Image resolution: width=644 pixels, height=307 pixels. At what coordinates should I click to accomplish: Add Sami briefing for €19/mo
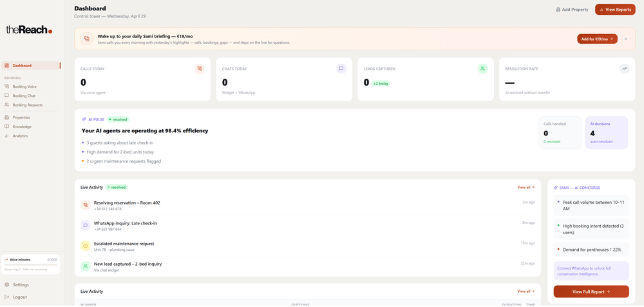[x=597, y=39]
